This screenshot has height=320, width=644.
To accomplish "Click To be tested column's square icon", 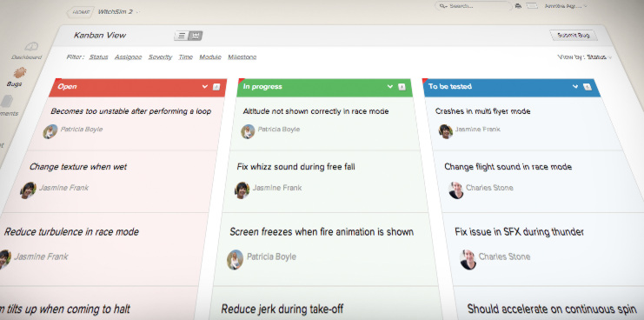I will [588, 87].
